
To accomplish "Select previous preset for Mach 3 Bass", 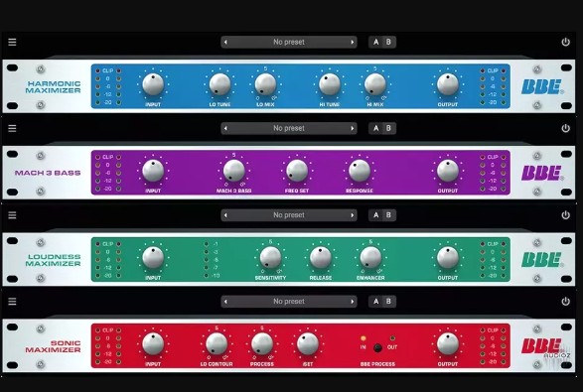I will click(x=225, y=129).
